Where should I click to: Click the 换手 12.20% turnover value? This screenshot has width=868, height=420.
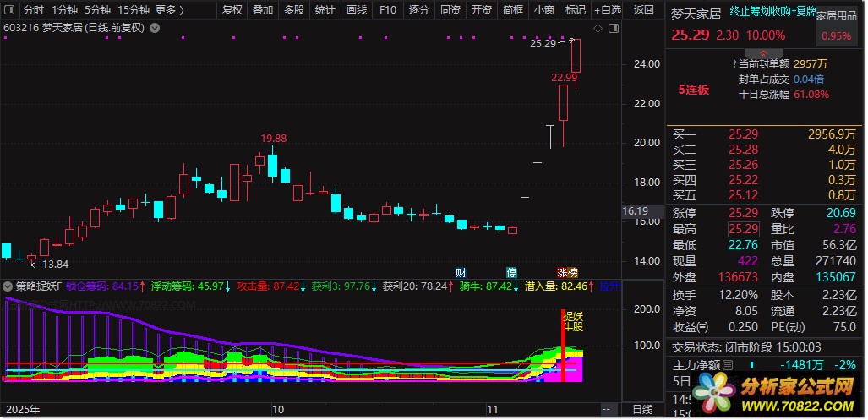[739, 296]
